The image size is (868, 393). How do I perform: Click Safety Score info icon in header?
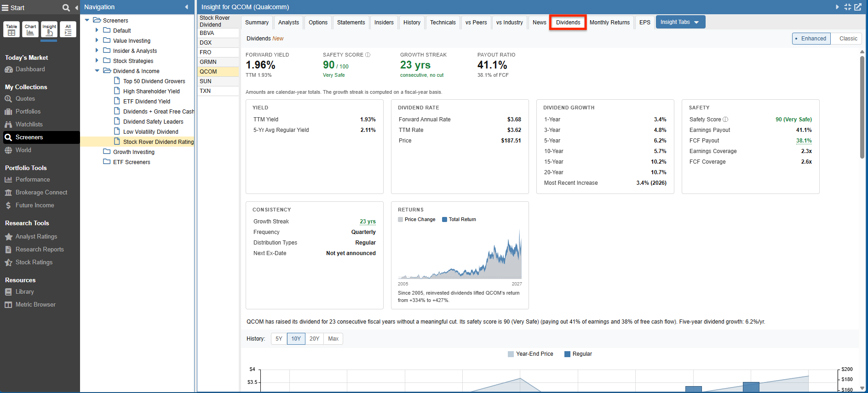pos(368,55)
